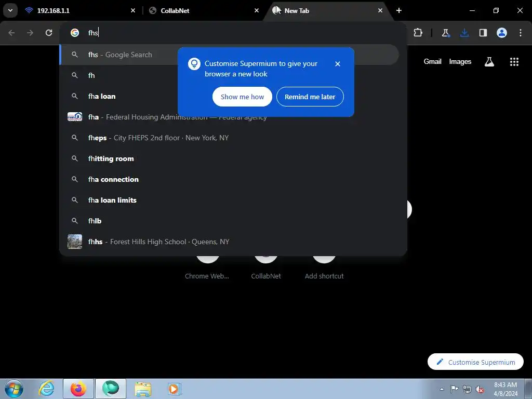Open the CollabNet shortcut tile
The image size is (532, 399).
pos(266,268)
